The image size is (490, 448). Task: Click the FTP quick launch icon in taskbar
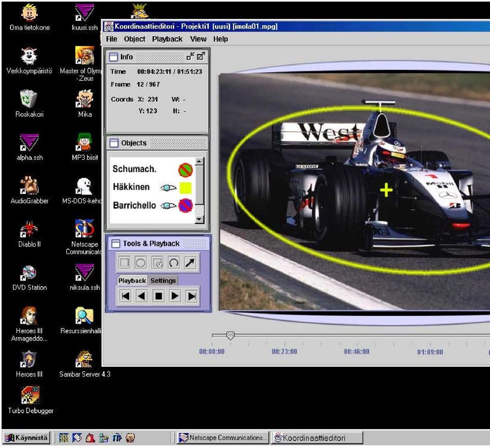click(x=117, y=438)
